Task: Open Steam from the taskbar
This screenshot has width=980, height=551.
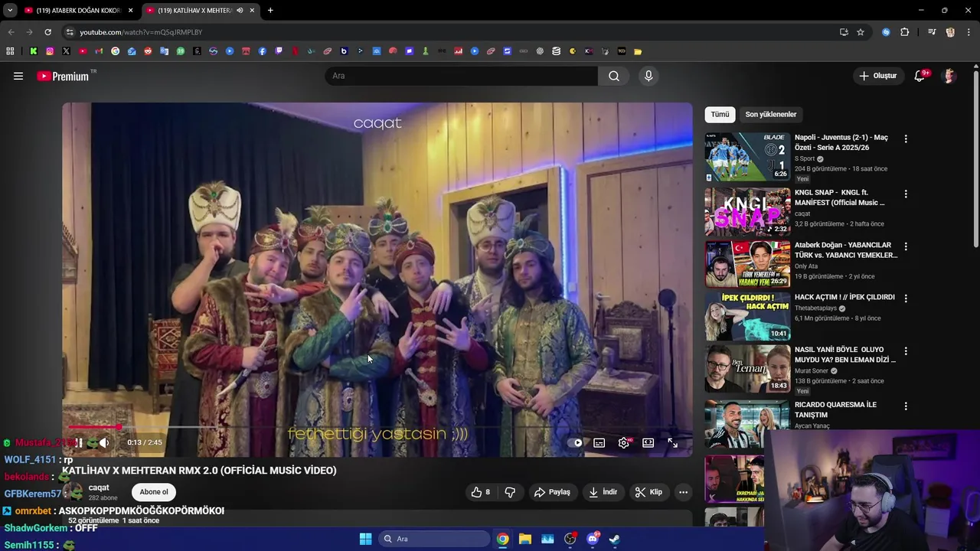Action: click(x=614, y=539)
